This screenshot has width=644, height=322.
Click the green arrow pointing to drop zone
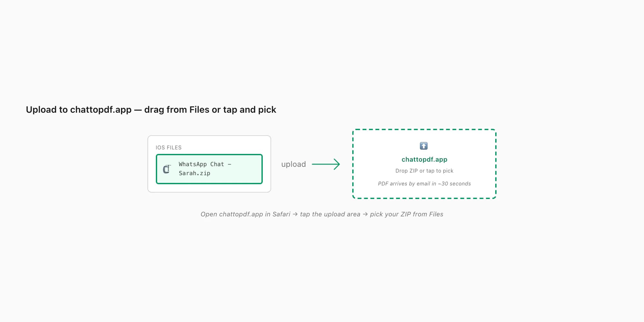pos(326,164)
